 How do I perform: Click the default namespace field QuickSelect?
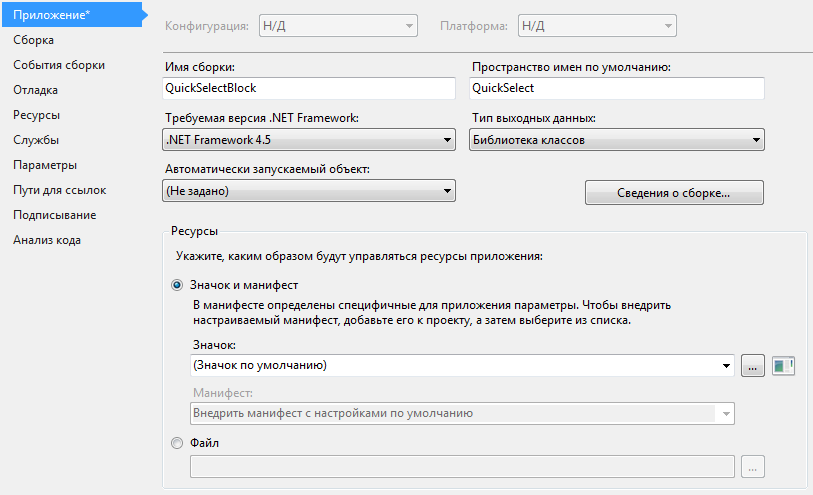coord(616,88)
